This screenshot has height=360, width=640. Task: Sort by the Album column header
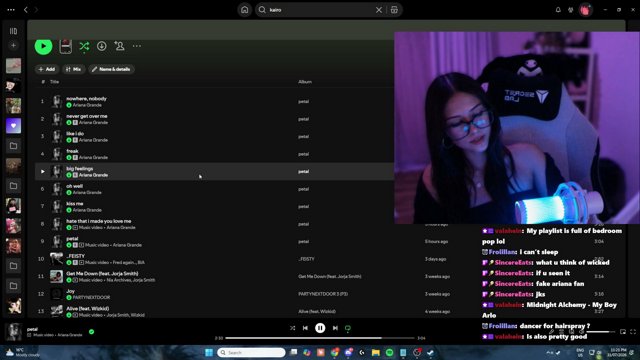tap(305, 82)
